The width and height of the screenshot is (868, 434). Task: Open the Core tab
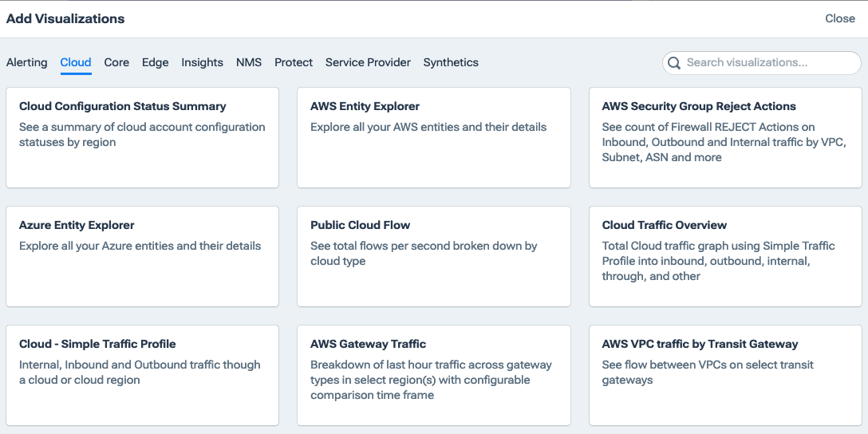click(116, 62)
